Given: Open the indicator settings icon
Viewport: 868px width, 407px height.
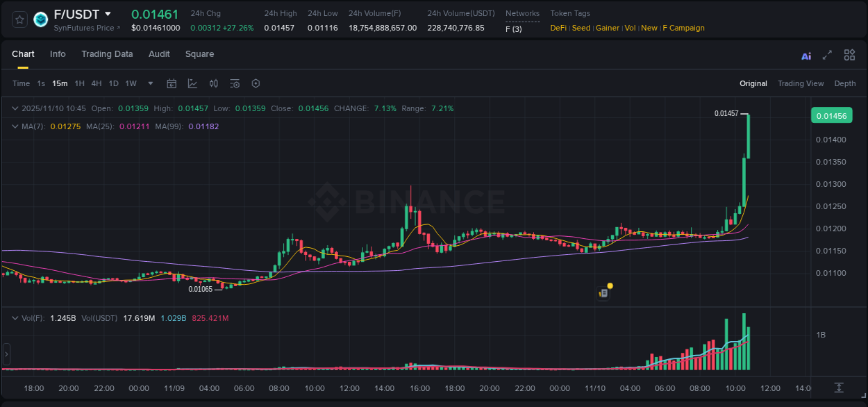Looking at the screenshot, I should click(x=235, y=83).
